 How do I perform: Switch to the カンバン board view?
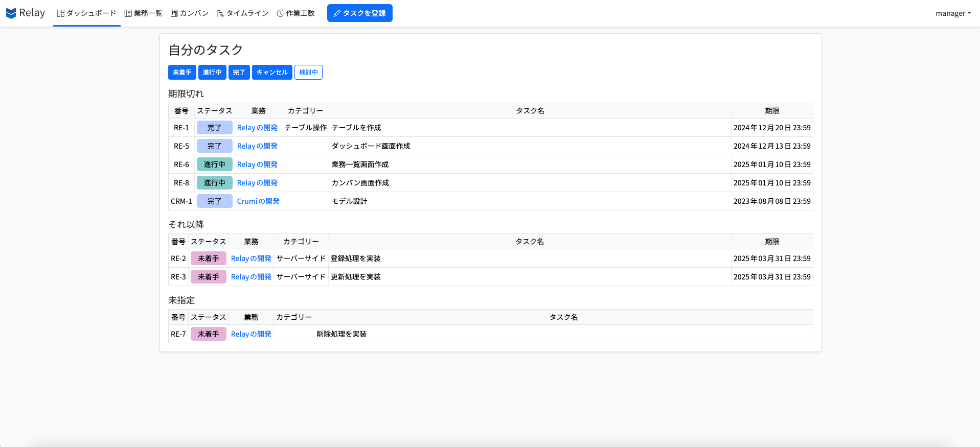coord(190,13)
